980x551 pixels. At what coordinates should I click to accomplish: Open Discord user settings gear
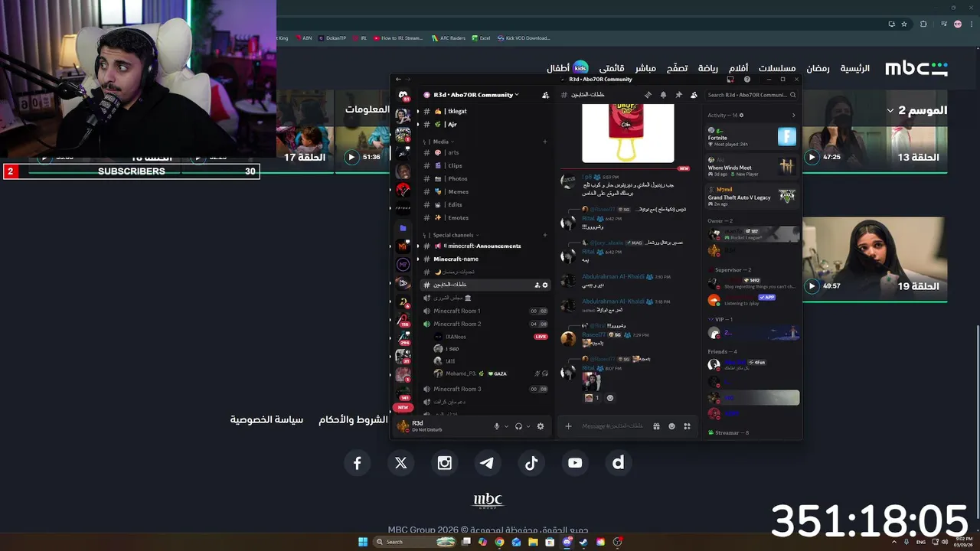coord(541,426)
